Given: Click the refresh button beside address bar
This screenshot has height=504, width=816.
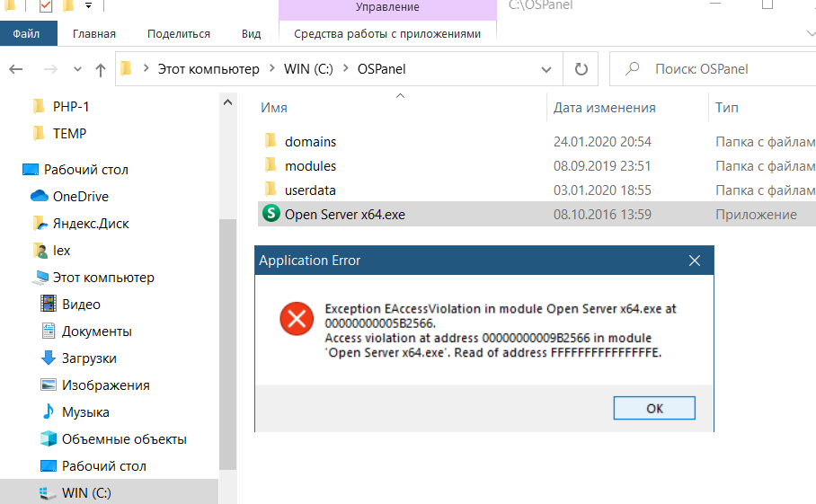Looking at the screenshot, I should [x=581, y=69].
